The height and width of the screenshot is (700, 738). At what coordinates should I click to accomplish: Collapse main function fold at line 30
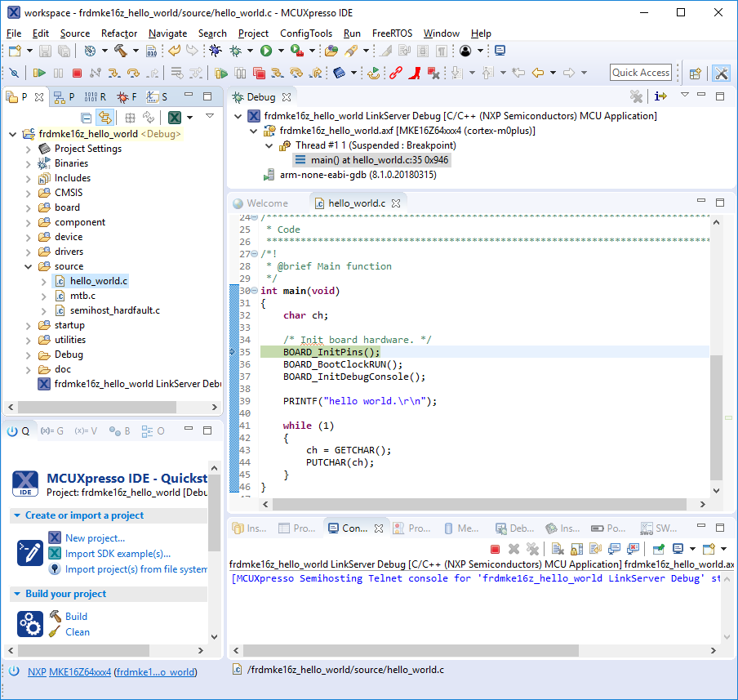click(x=255, y=291)
